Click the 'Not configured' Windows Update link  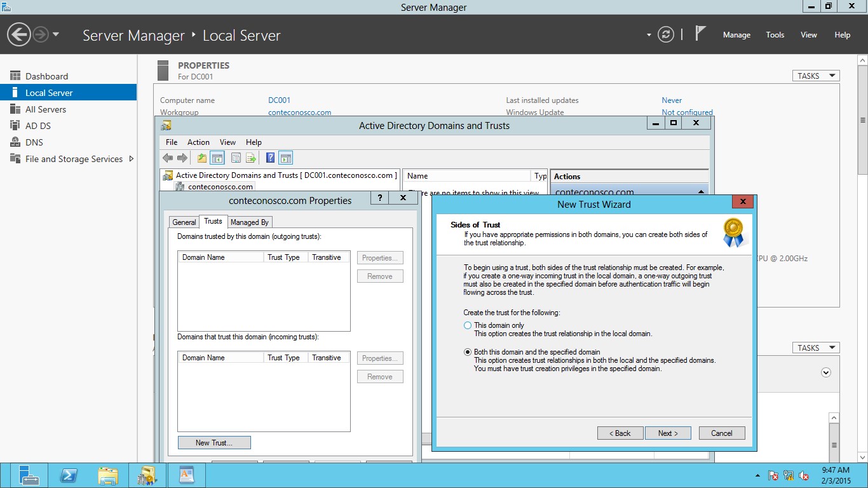pyautogui.click(x=688, y=112)
